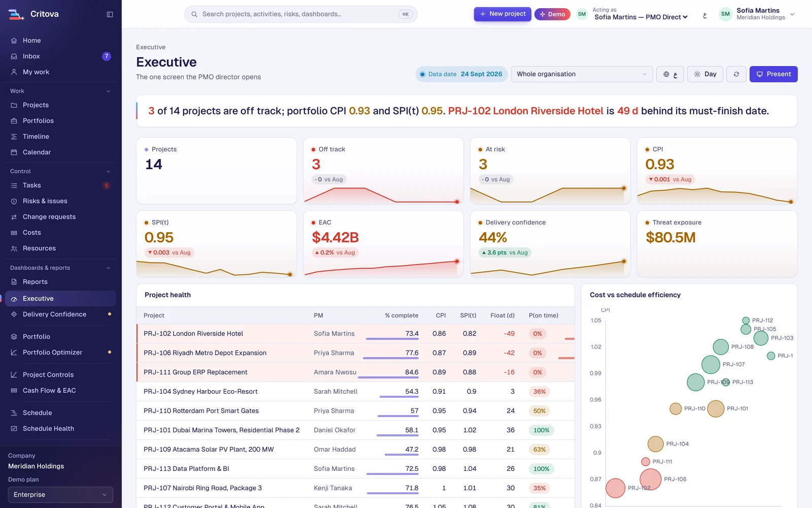Collapse the sidebar panel icon
Viewport: 812px width, 508px height.
[110, 14]
